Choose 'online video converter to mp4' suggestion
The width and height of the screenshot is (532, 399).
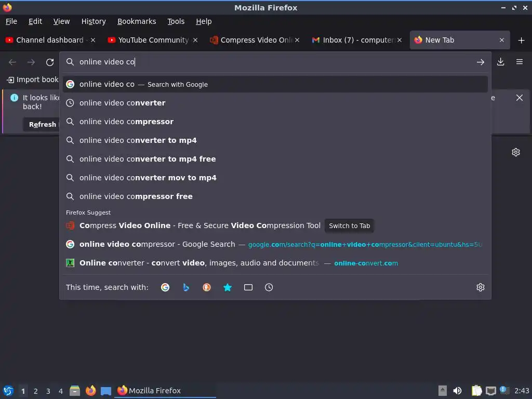275,140
